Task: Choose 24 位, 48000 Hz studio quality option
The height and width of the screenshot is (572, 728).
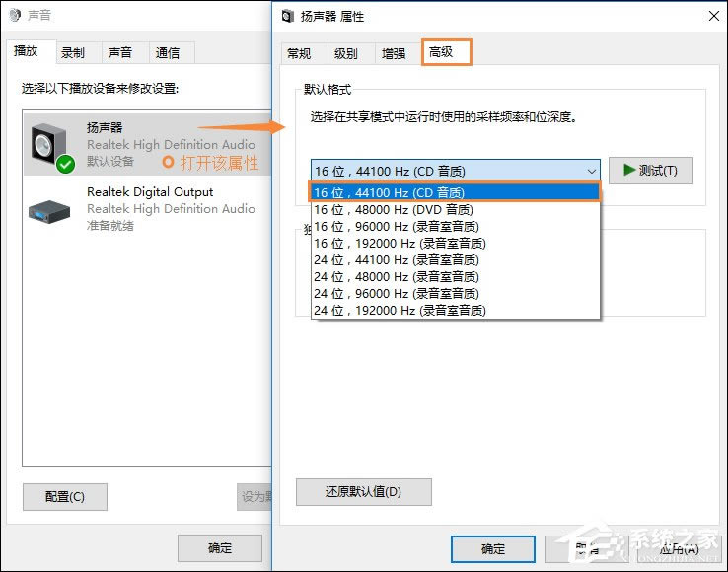Action: tap(455, 276)
